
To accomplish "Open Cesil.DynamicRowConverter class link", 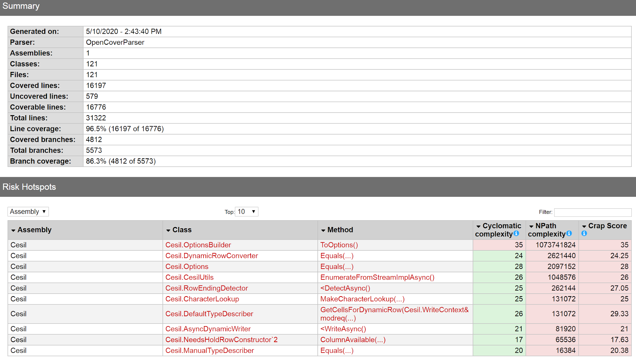I will (211, 256).
